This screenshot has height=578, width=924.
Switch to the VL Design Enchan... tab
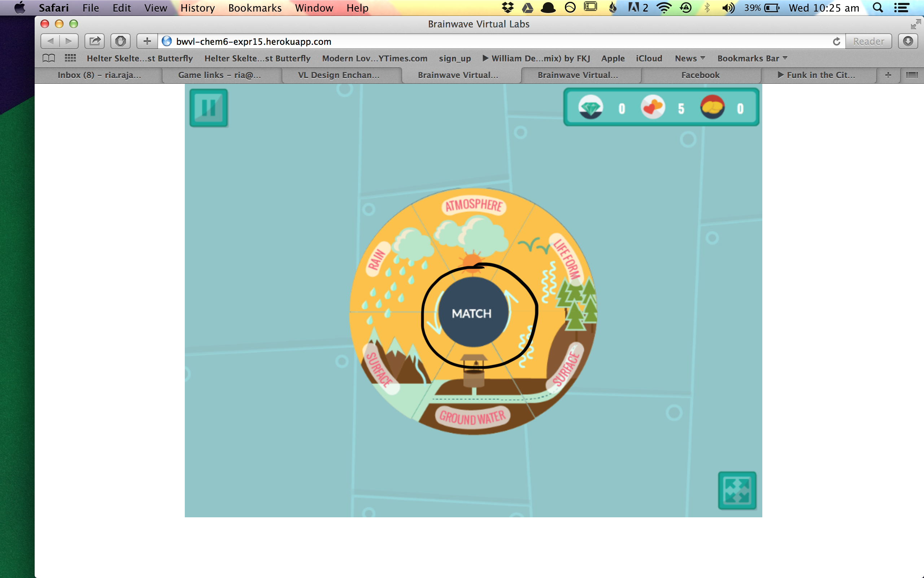point(339,75)
